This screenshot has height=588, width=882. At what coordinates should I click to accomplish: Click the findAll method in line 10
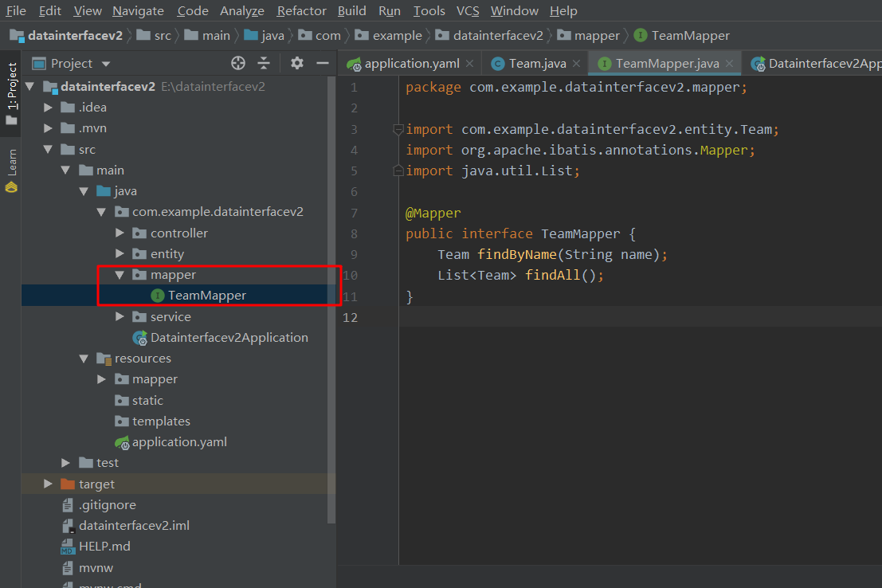pos(552,276)
